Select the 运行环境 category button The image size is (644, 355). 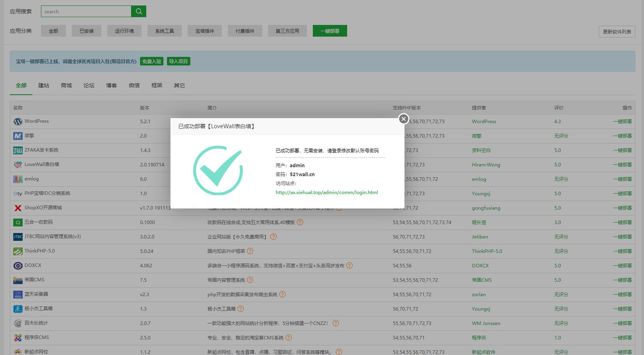pos(124,31)
